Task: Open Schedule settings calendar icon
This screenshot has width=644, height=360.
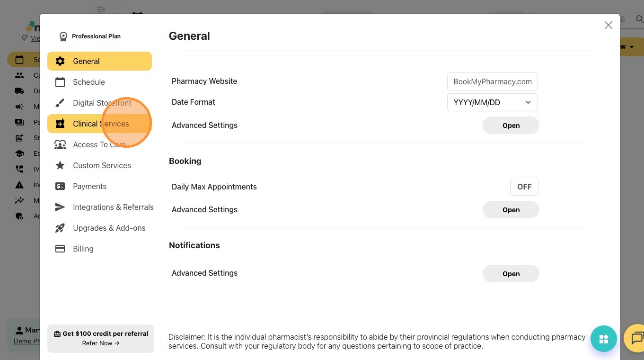Action: click(60, 82)
